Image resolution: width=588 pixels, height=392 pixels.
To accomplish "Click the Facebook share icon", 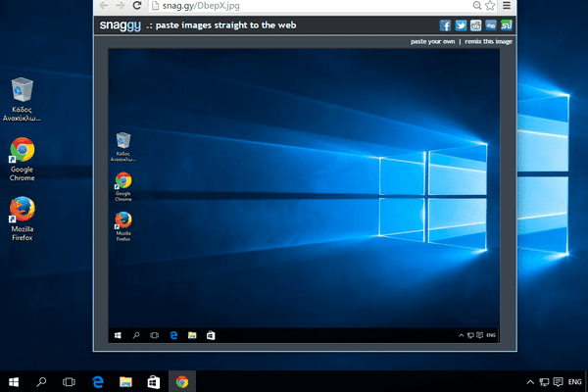I will [x=446, y=25].
